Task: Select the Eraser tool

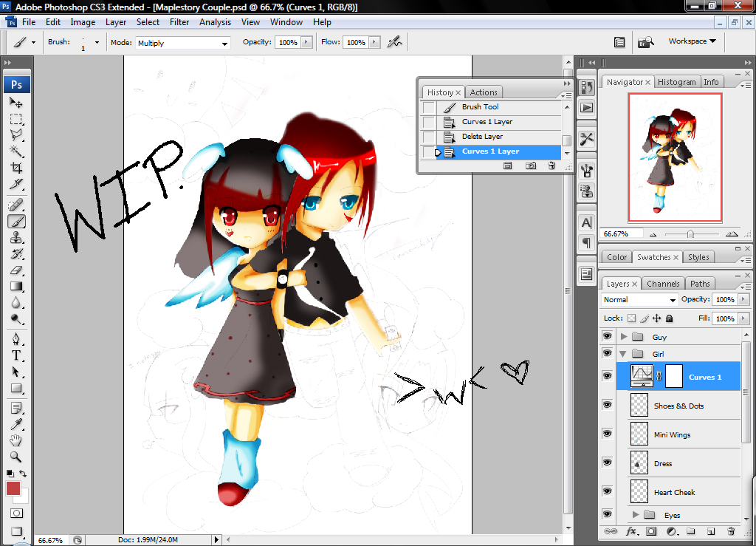Action: tap(16, 270)
